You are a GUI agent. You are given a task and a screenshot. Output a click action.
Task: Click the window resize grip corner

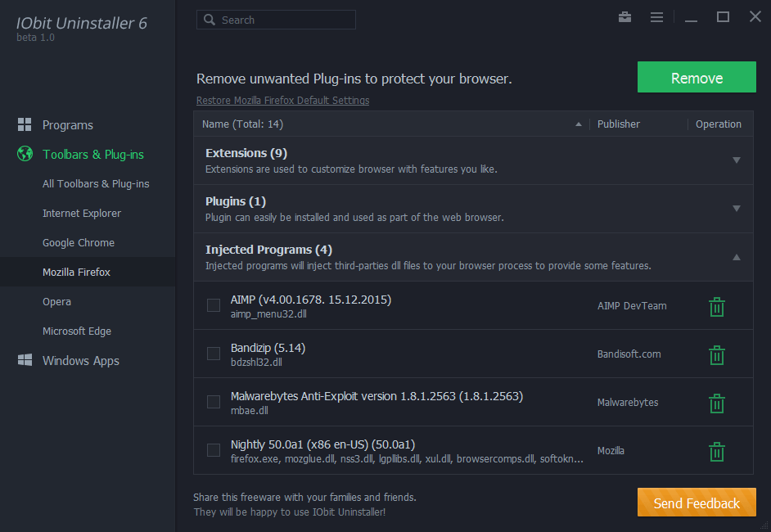(x=764, y=525)
